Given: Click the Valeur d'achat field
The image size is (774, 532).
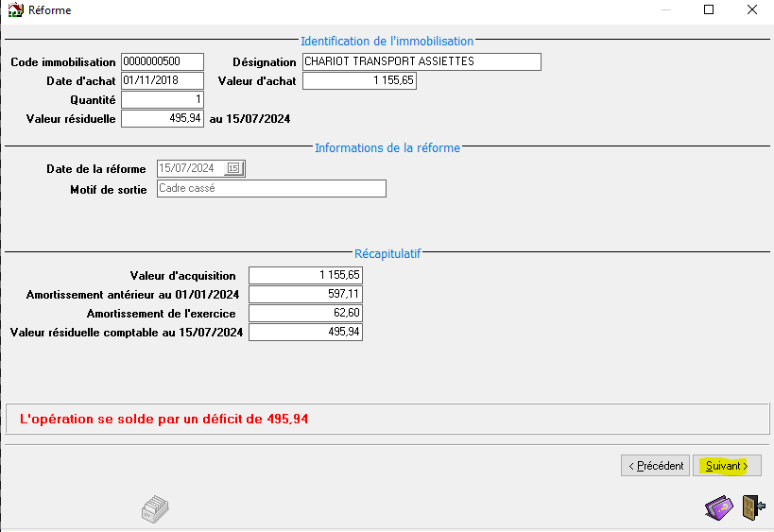Looking at the screenshot, I should coord(359,81).
